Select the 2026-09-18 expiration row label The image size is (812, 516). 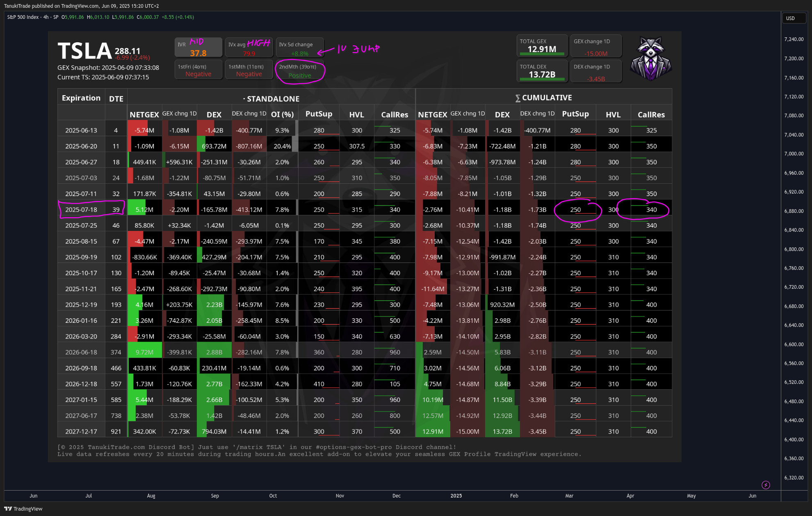81,368
